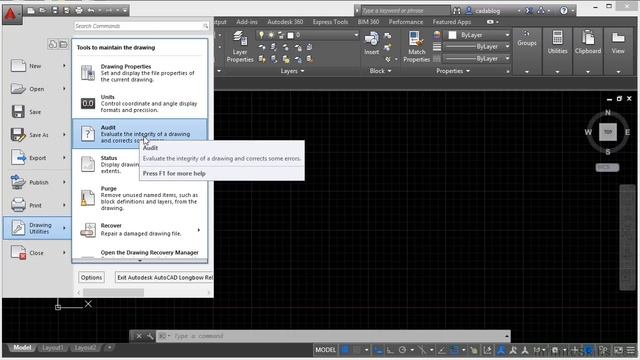640x360 pixels.
Task: Switch to the Layout1 tab
Action: click(53, 348)
